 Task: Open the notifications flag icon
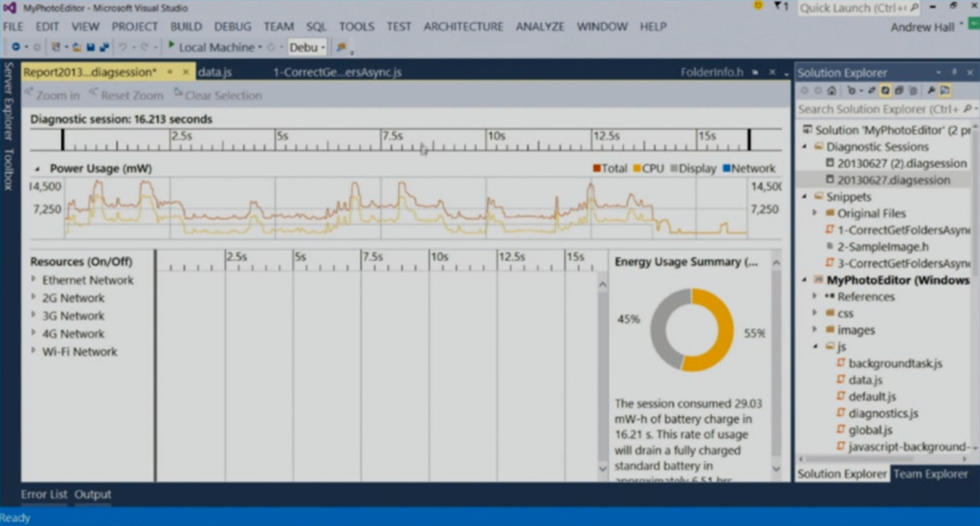[x=778, y=7]
